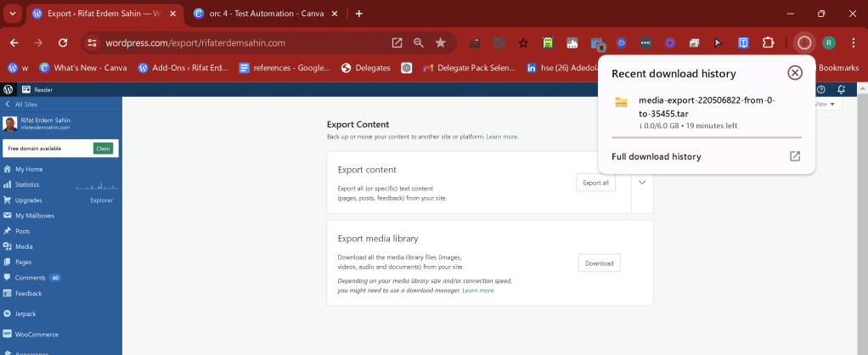This screenshot has width=868, height=355.
Task: Click the address bar URL
Action: point(195,42)
